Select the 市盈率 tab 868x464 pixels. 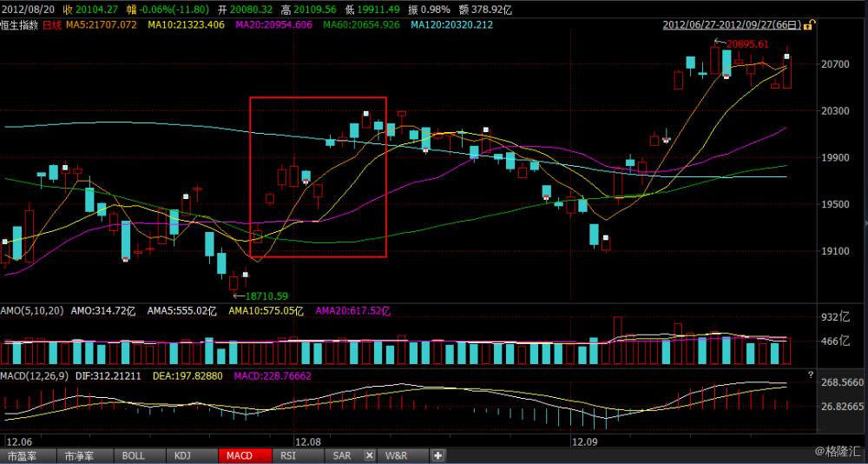tap(23, 455)
